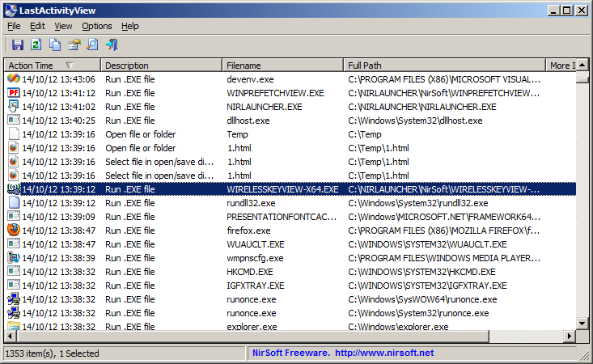Image resolution: width=593 pixels, height=364 pixels.
Task: Click the Save Selected Items toolbar icon
Action: (x=18, y=45)
